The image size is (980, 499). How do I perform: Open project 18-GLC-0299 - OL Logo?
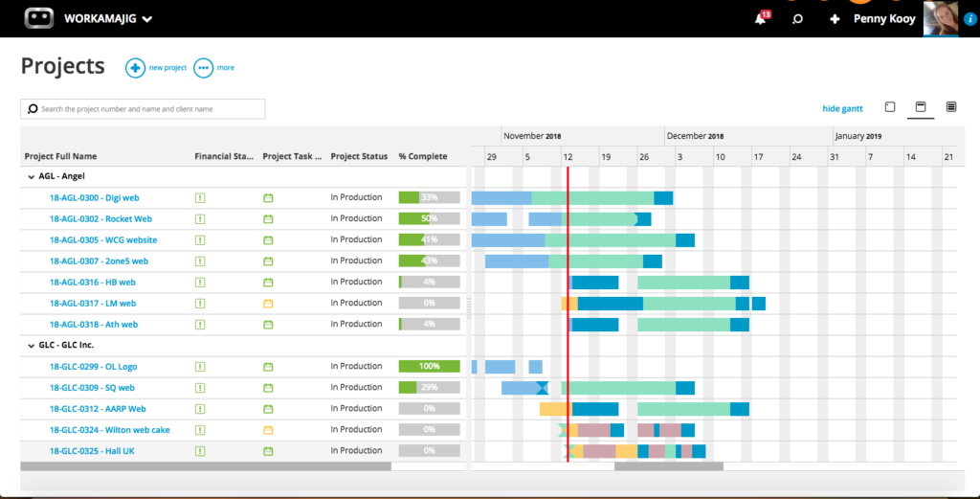93,367
